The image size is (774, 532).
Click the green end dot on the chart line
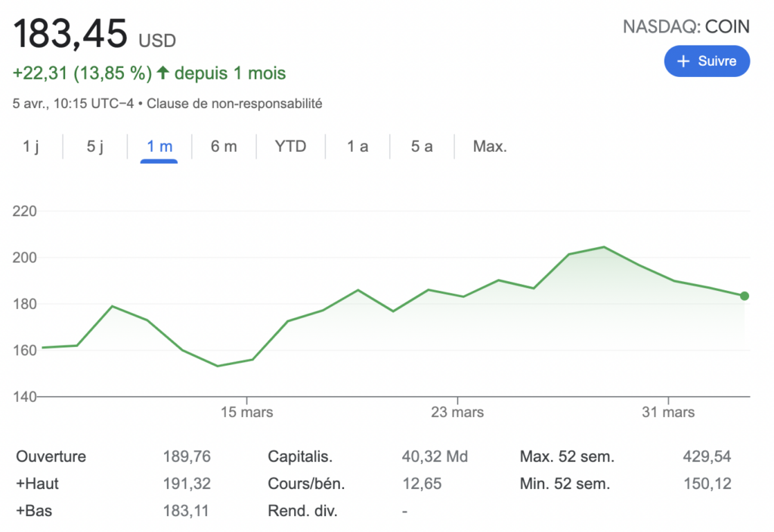[x=745, y=296]
